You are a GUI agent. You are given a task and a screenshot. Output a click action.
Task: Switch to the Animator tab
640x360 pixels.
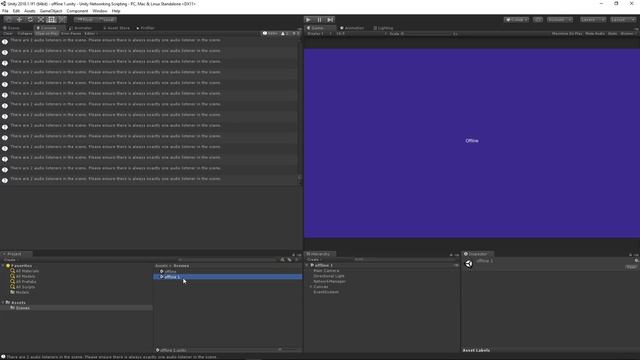tap(81, 28)
